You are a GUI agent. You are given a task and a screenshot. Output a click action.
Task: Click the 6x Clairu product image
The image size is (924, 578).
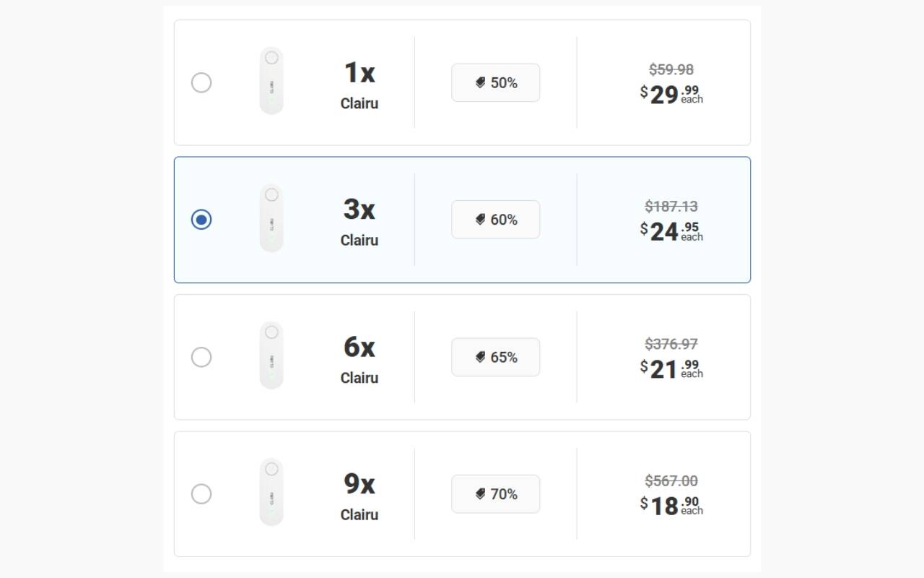point(271,355)
